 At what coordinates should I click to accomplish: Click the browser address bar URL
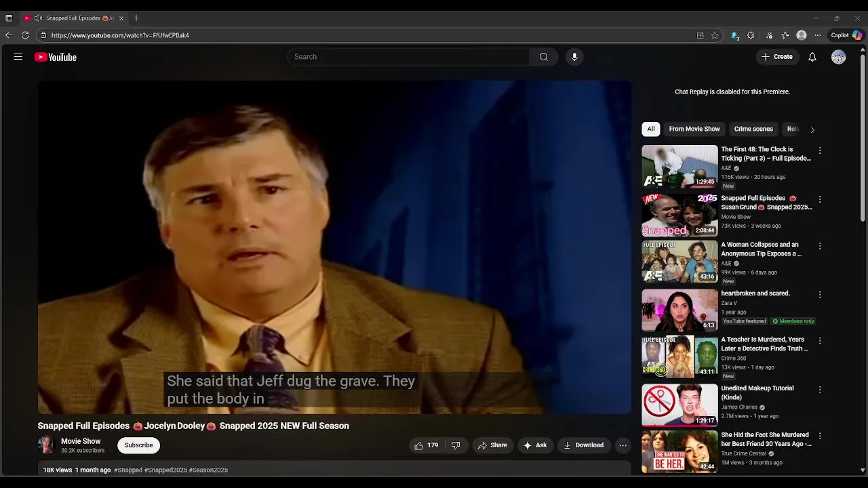120,35
